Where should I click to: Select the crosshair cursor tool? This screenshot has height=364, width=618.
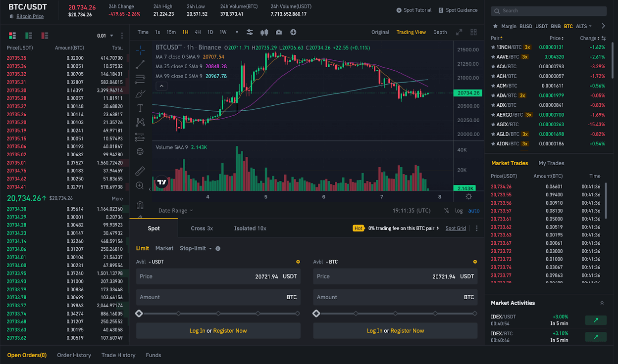click(140, 49)
